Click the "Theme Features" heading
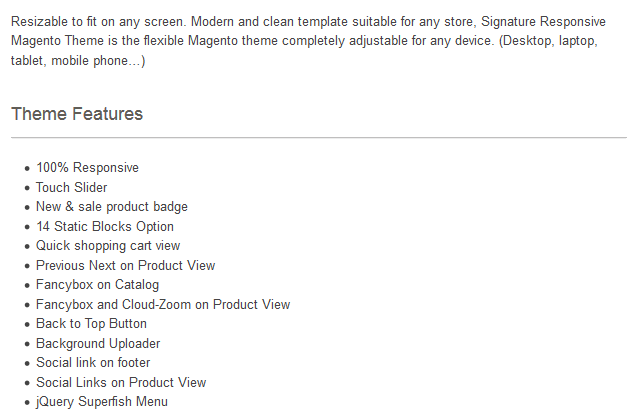 (77, 114)
